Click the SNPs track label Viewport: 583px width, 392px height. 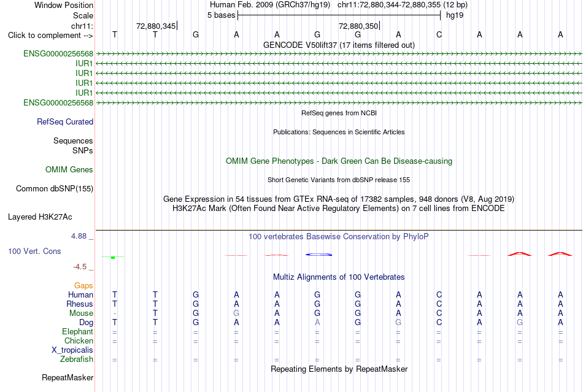click(83, 150)
